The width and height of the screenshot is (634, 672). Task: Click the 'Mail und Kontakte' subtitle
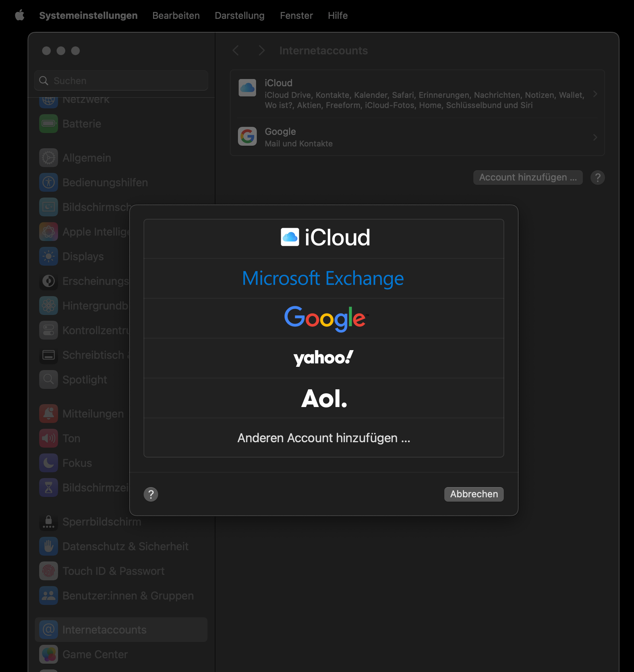(x=299, y=144)
